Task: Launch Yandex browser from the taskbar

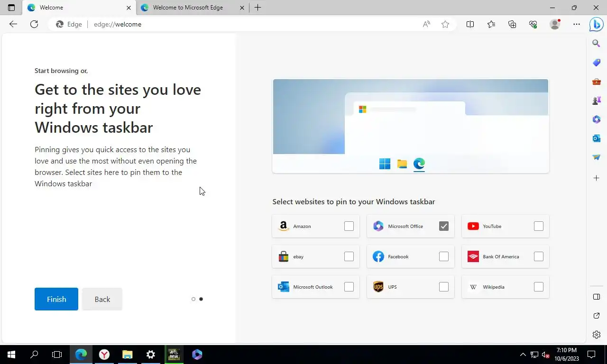Action: point(104,354)
